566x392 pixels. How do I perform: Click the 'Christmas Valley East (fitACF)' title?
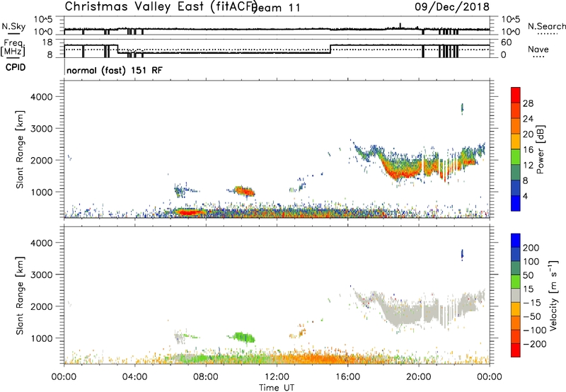click(161, 6)
